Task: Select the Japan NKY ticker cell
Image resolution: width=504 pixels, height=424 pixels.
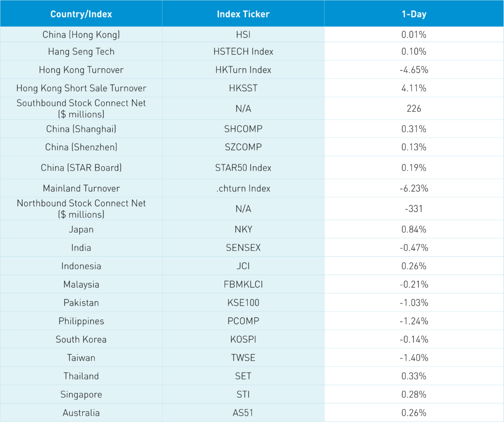Action: tap(243, 229)
